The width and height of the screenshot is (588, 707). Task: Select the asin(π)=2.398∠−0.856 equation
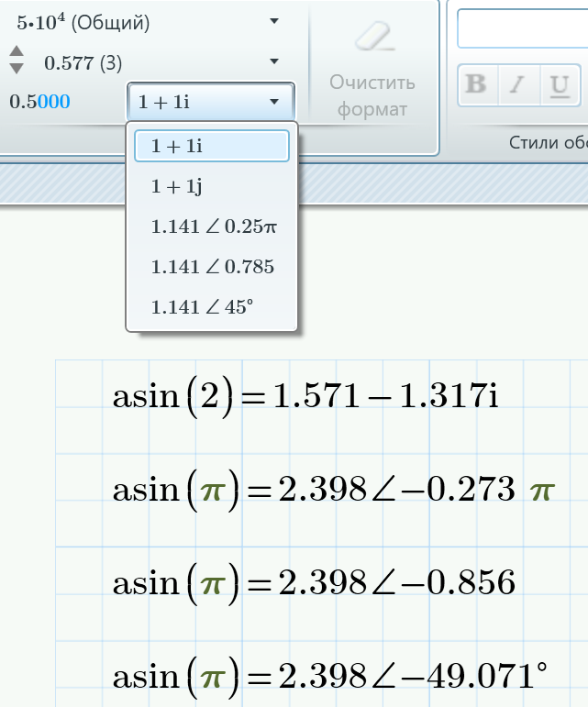click(x=314, y=583)
